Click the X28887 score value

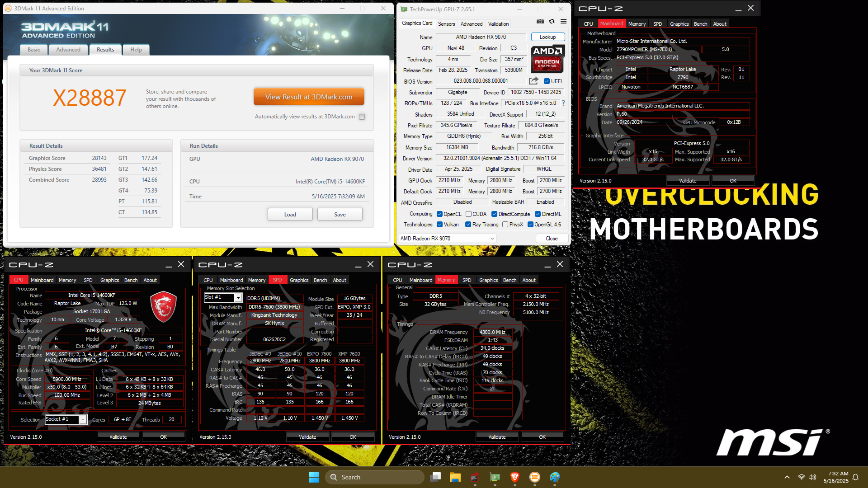[x=90, y=98]
